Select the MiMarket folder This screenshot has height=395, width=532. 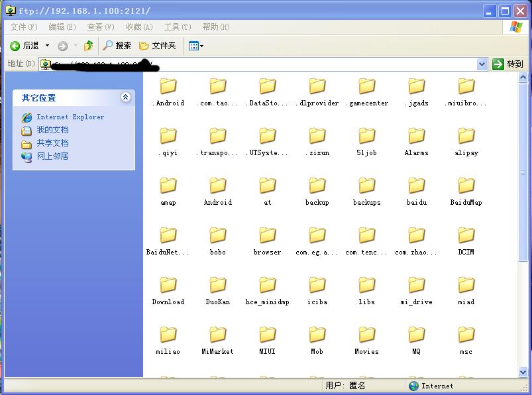[x=218, y=341]
